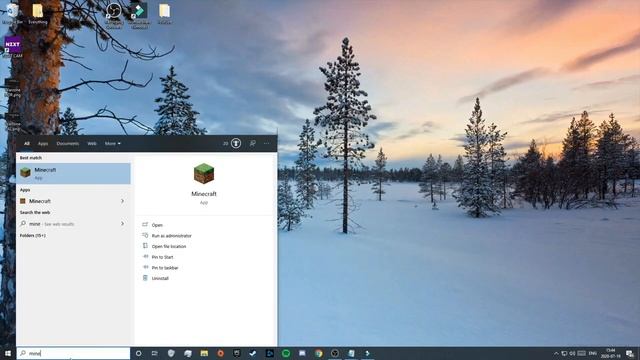
Task: Click the Folders (15+) heading
Action: (33, 236)
